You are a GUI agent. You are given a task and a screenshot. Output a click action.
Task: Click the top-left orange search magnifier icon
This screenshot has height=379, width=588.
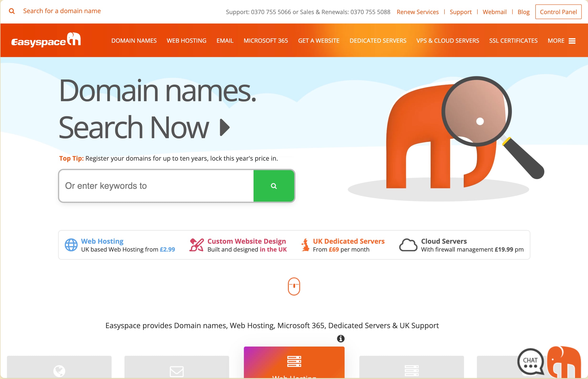point(12,11)
